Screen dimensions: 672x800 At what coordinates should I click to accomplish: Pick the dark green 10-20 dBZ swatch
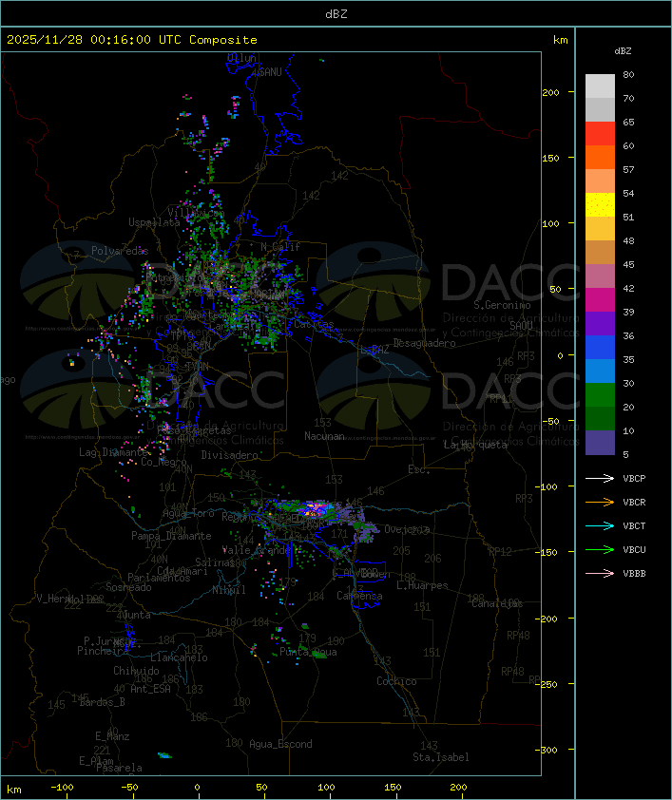pos(600,418)
